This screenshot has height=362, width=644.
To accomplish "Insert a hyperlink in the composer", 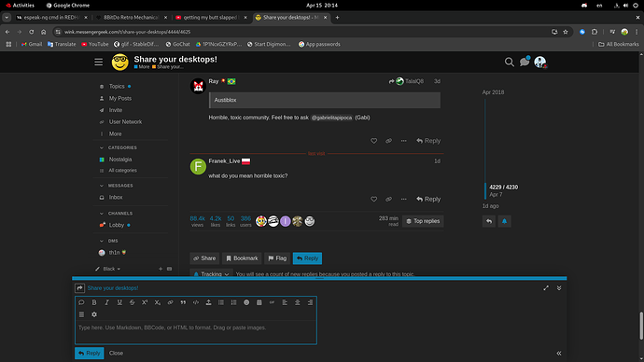I will click(x=170, y=302).
